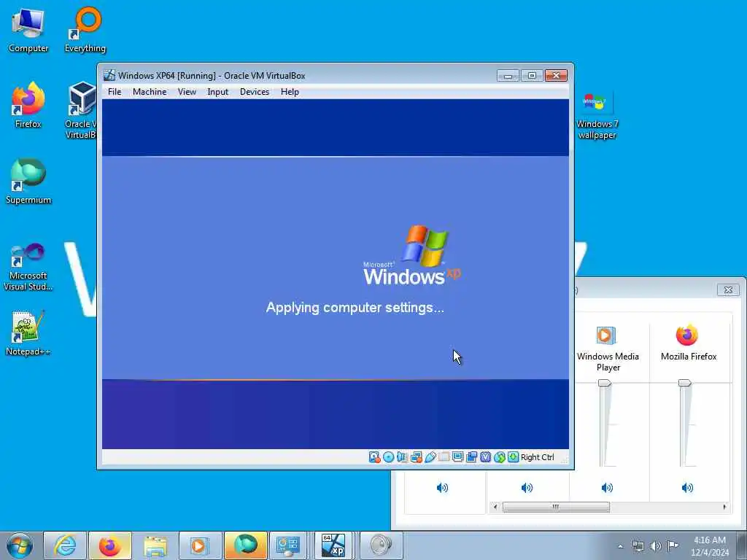Click the network icon in the system tray

point(638,546)
